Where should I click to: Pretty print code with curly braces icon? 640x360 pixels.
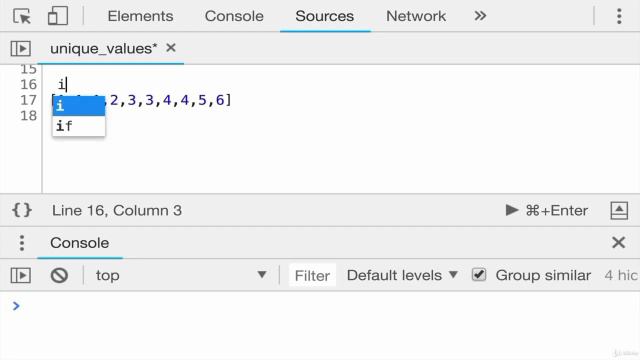pos(22,210)
